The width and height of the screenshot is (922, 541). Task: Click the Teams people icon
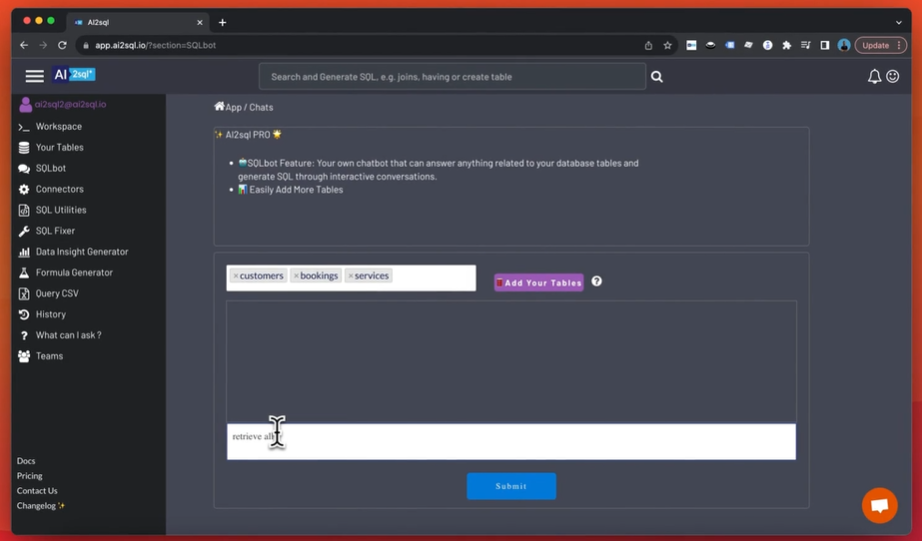point(24,356)
